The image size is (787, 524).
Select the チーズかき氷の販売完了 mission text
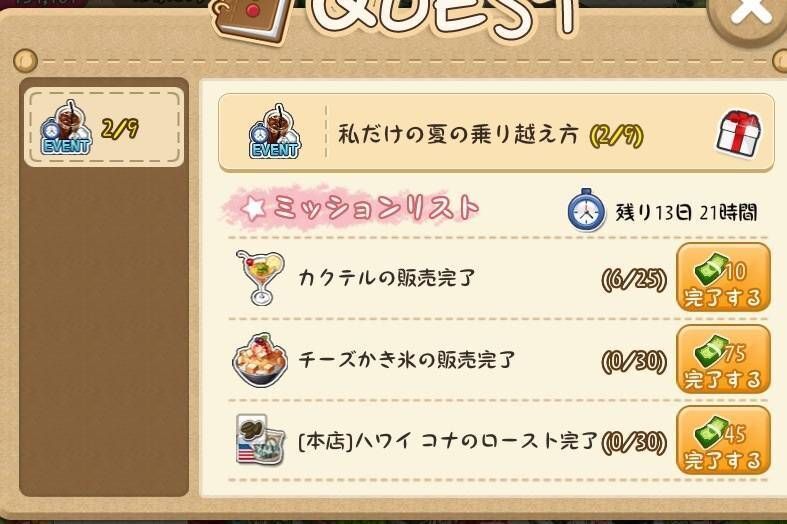(407, 359)
